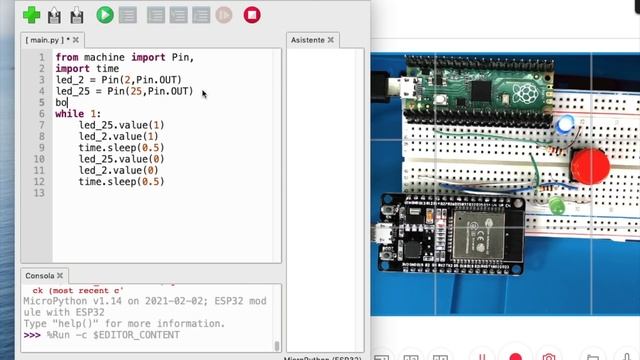Screen dimensions: 640x360
Task: Click the 'led_2 = Pin(2,Pin.OUT)' line
Action: pyautogui.click(x=119, y=80)
